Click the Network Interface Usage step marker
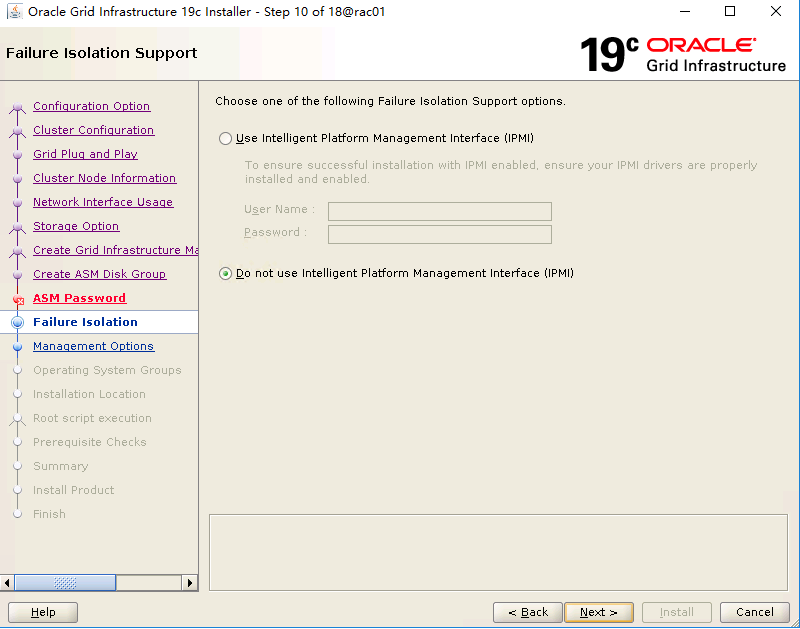Screen dimensions: 800x629 click(17, 203)
